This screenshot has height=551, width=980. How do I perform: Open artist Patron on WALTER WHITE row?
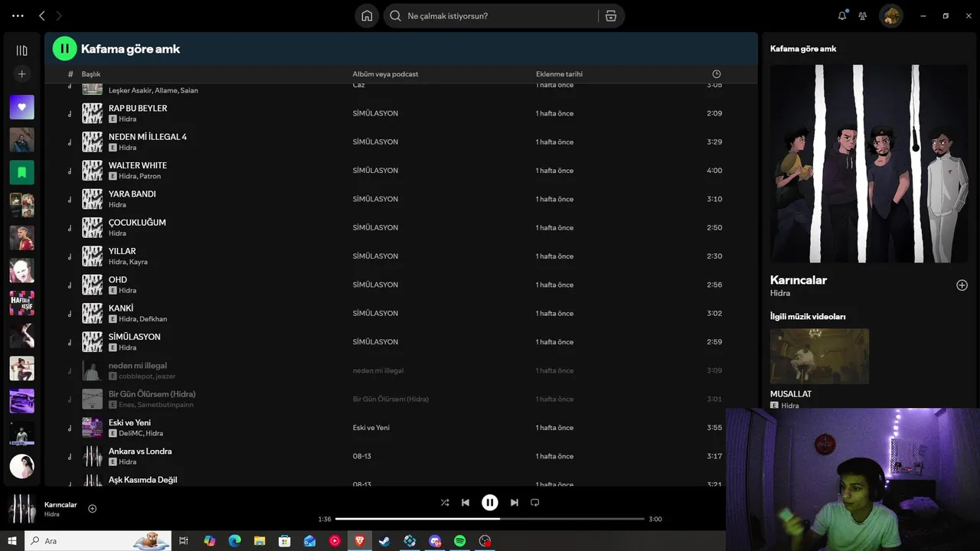[x=150, y=176]
